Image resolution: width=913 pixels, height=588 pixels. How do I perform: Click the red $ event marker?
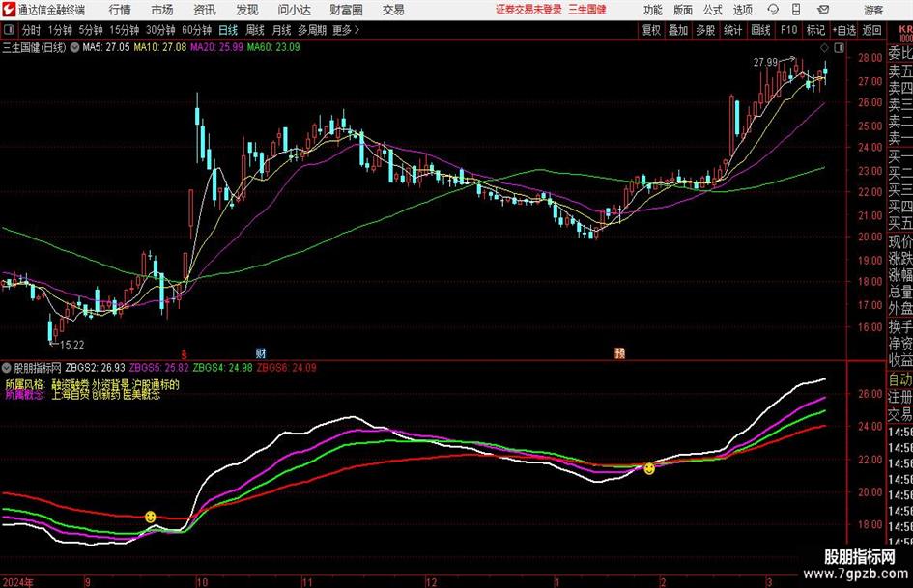184,353
